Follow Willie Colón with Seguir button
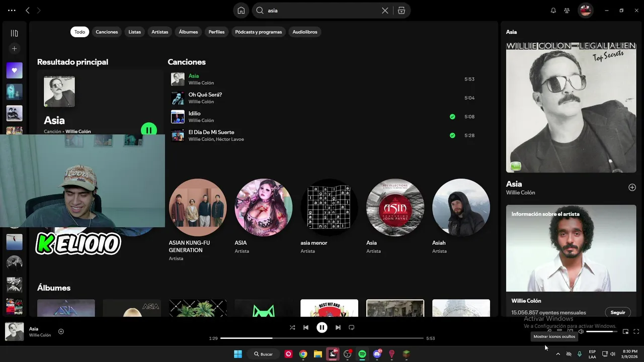The height and width of the screenshot is (362, 644). 618,312
